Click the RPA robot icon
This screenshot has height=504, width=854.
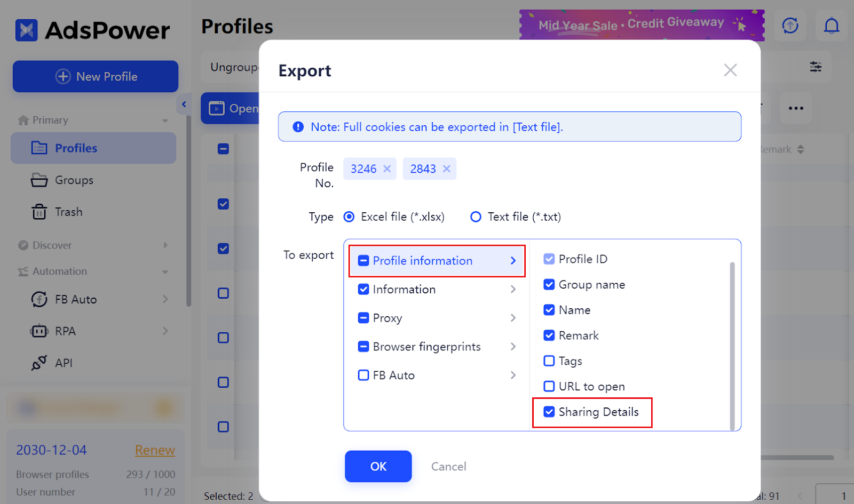[x=39, y=331]
